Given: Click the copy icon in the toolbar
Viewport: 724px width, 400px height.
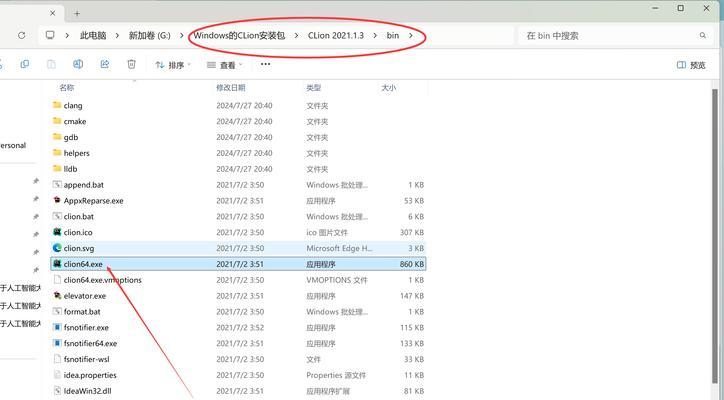Looking at the screenshot, I should click(x=24, y=65).
